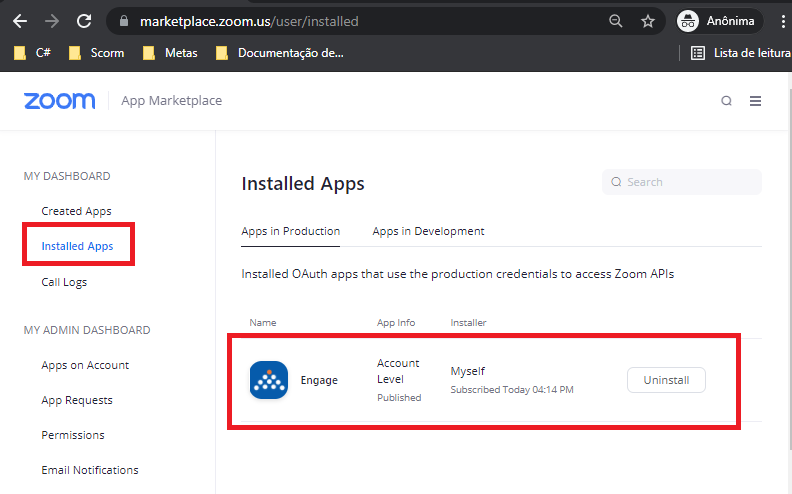Screen dimensions: 792x494
Task: Open the browser three-dot menu
Action: pyautogui.click(x=783, y=21)
